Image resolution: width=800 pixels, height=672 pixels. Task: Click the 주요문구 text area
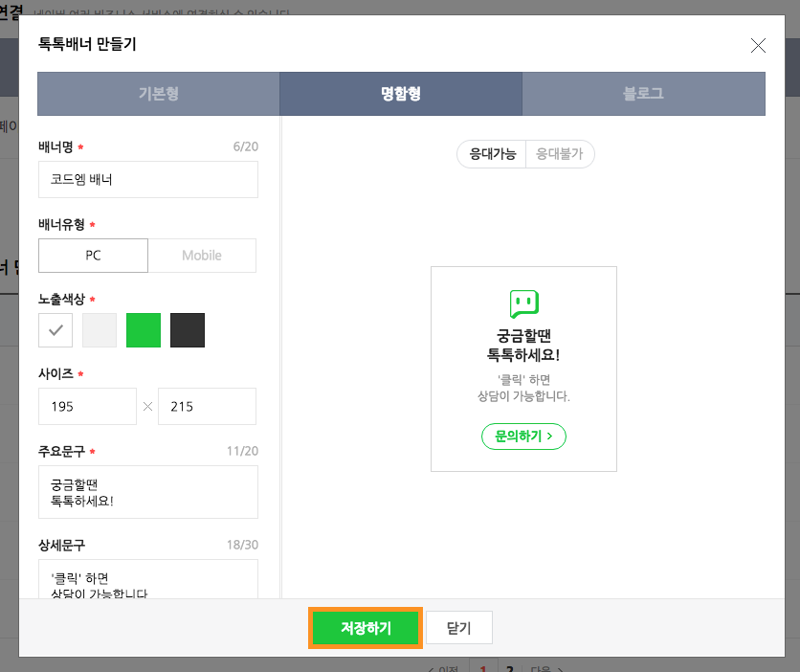coord(148,492)
